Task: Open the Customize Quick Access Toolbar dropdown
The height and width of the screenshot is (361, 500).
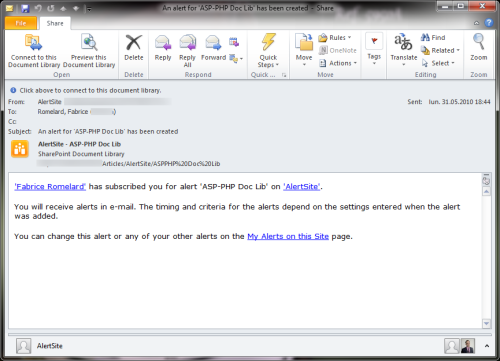Action: (x=89, y=9)
